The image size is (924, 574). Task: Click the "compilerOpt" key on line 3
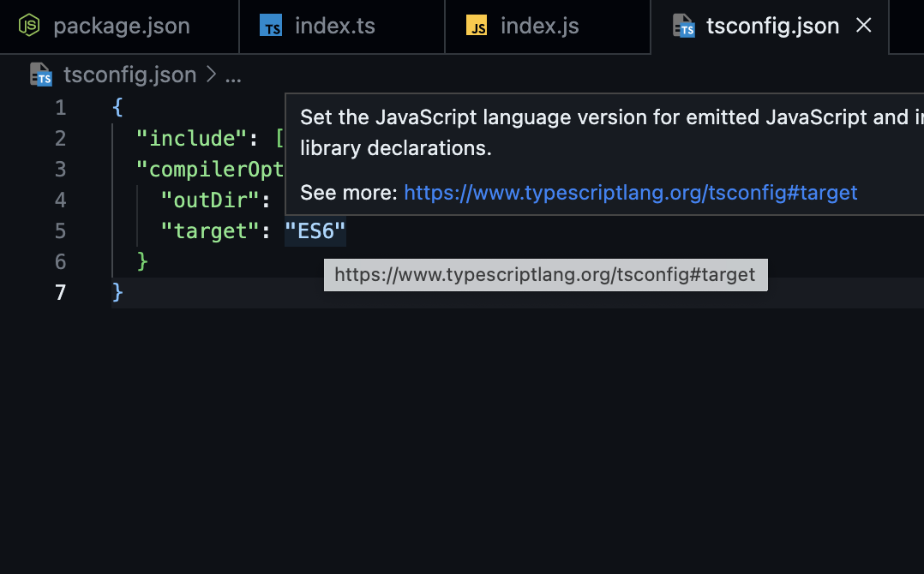[210, 170]
